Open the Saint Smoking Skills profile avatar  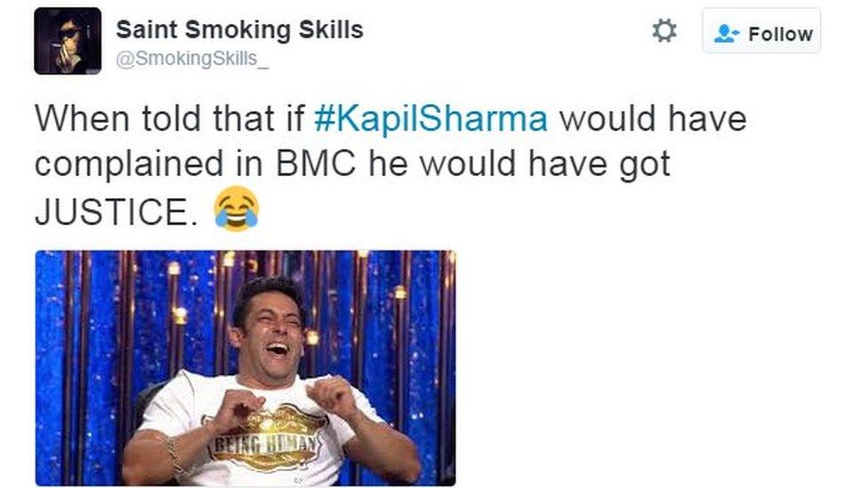pos(68,41)
